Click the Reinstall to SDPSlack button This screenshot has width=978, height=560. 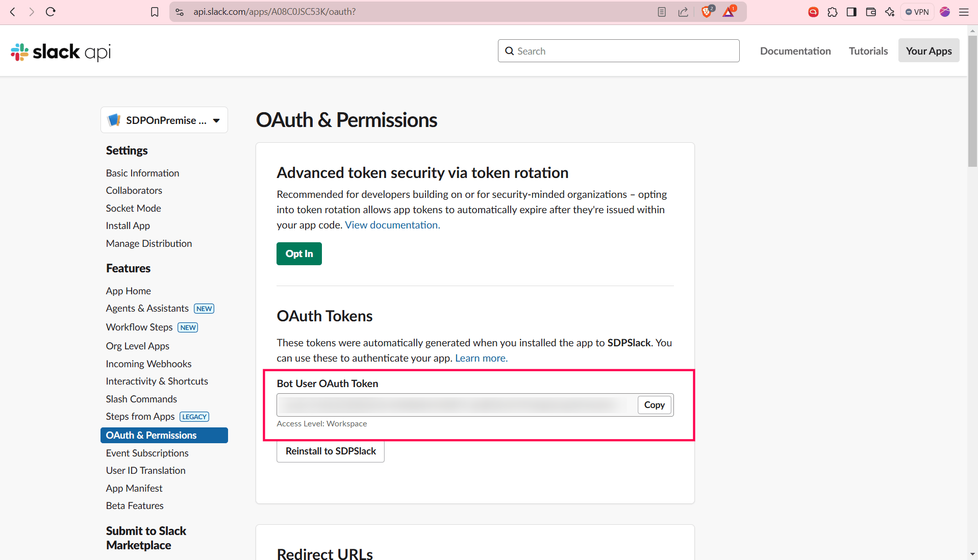[331, 451]
